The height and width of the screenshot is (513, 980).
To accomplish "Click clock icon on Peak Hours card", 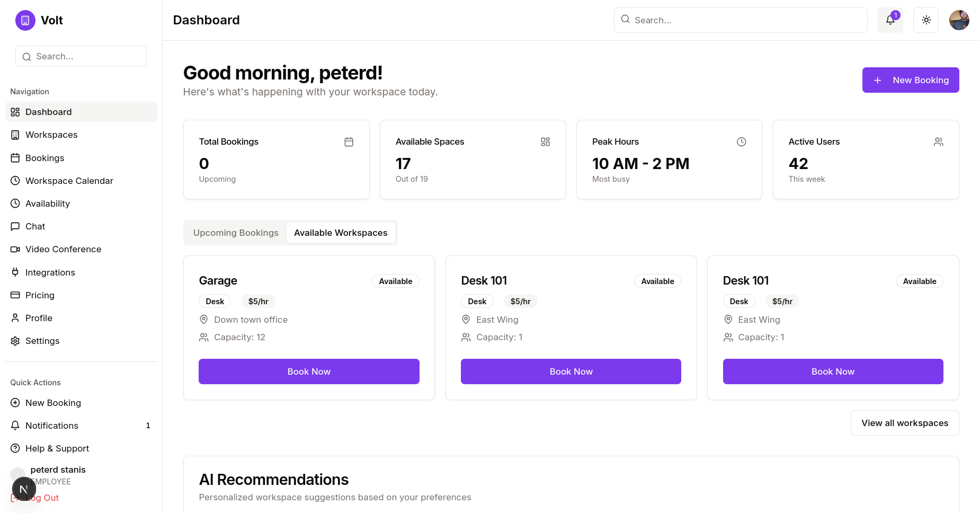I will (x=741, y=142).
